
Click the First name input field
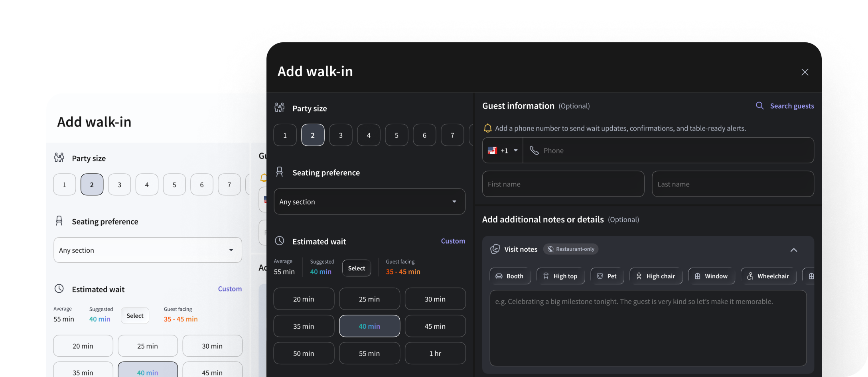pyautogui.click(x=563, y=184)
